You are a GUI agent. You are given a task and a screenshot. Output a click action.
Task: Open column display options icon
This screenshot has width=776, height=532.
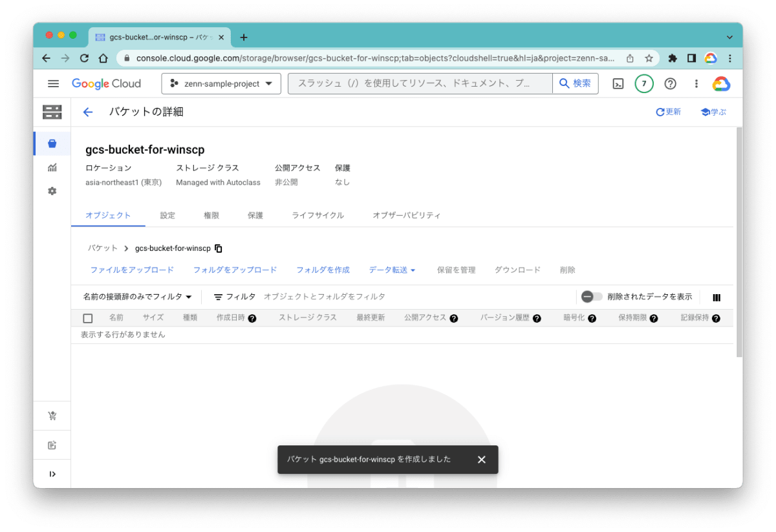[x=717, y=297]
